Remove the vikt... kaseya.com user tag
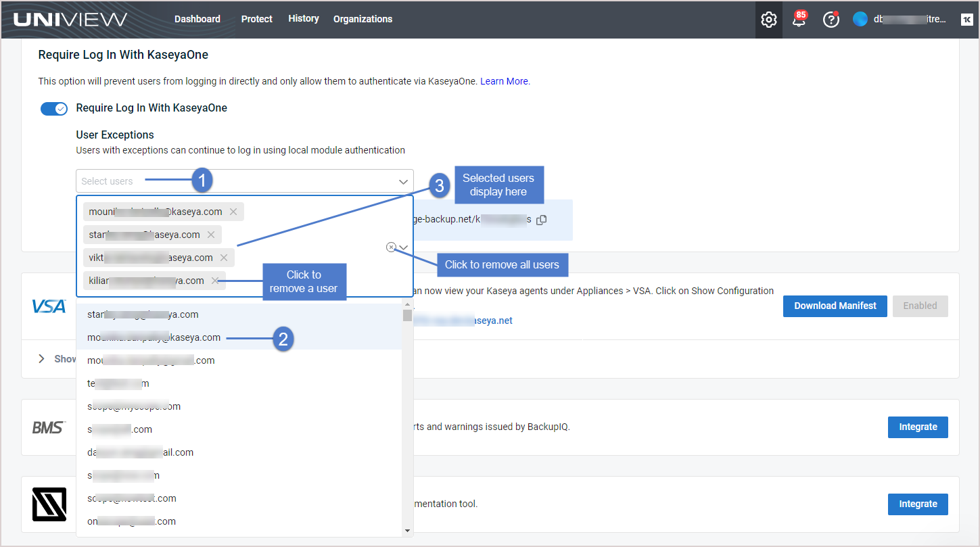Image resolution: width=980 pixels, height=547 pixels. [224, 258]
